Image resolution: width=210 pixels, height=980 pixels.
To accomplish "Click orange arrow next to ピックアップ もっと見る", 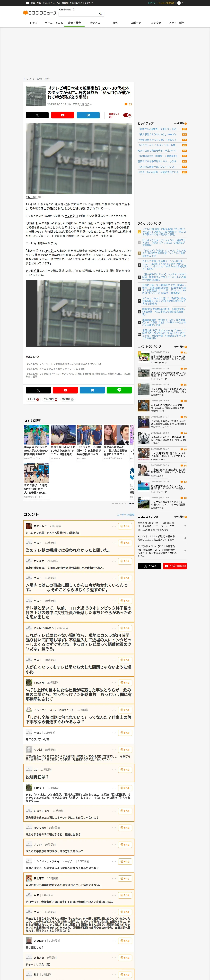I will coord(186,124).
